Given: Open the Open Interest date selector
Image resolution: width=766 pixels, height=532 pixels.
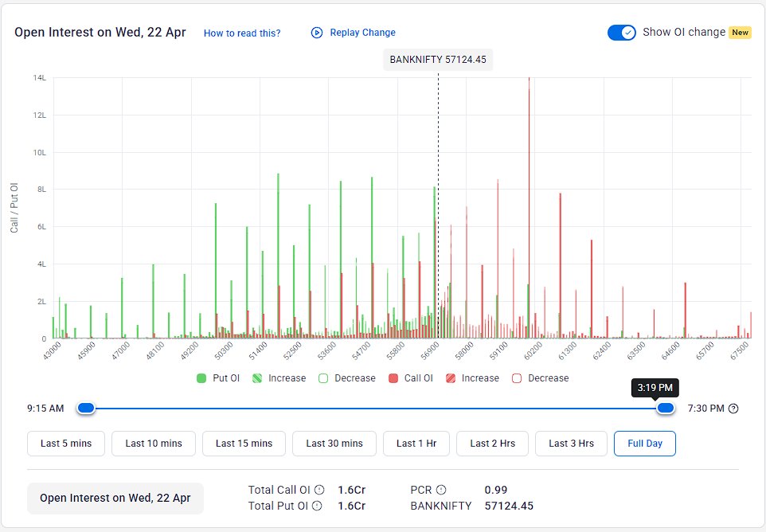Looking at the screenshot, I should (x=114, y=498).
